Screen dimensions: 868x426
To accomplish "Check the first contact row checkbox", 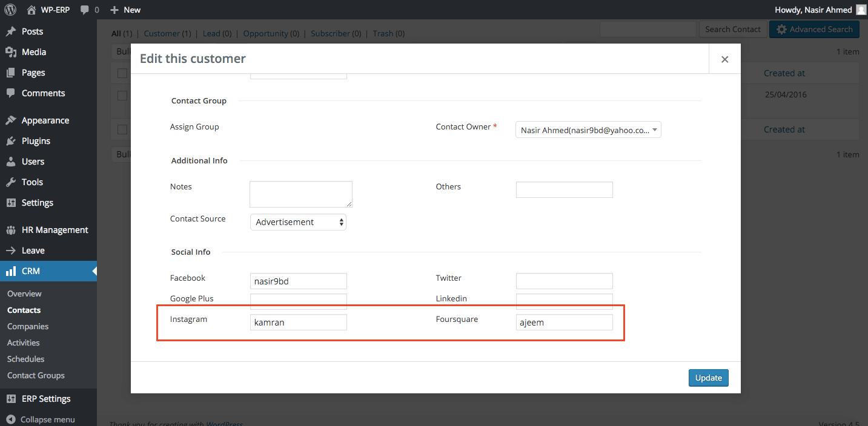I will click(122, 73).
